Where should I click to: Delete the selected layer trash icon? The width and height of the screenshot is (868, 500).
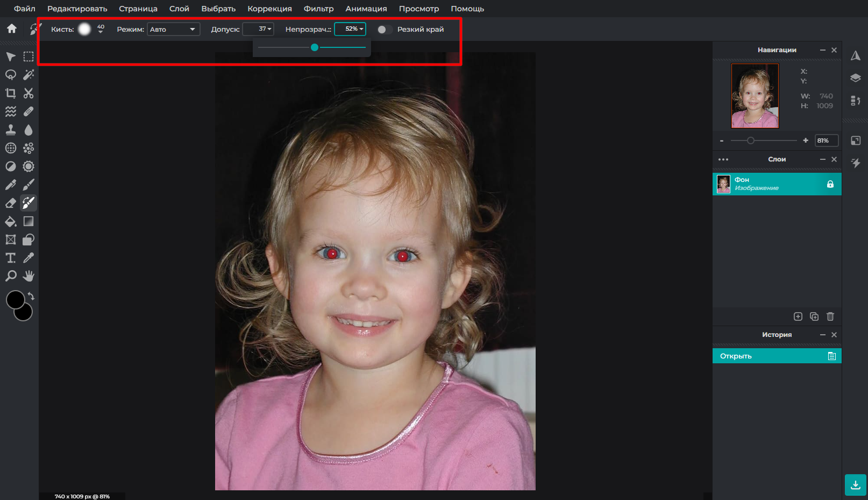tap(830, 316)
